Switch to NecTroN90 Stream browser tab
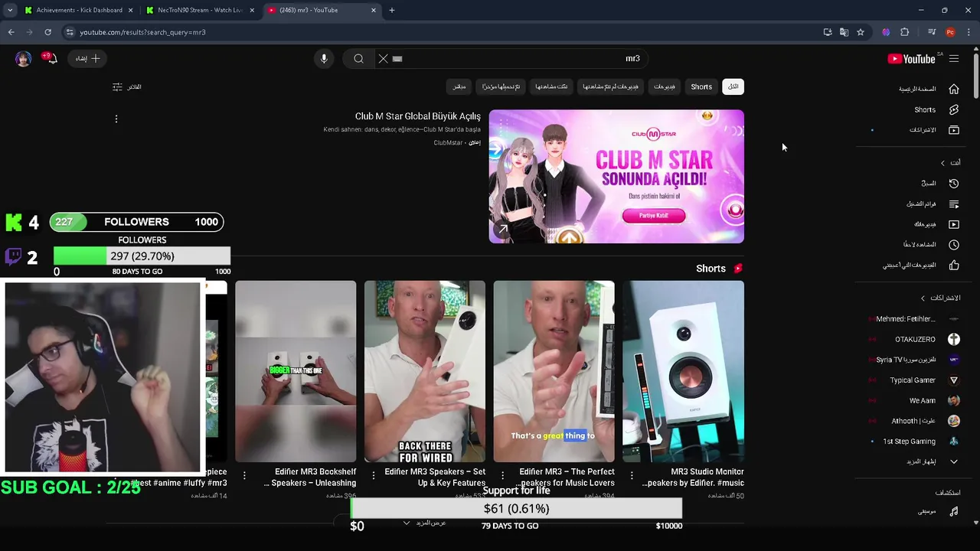The height and width of the screenshot is (551, 980). point(199,10)
